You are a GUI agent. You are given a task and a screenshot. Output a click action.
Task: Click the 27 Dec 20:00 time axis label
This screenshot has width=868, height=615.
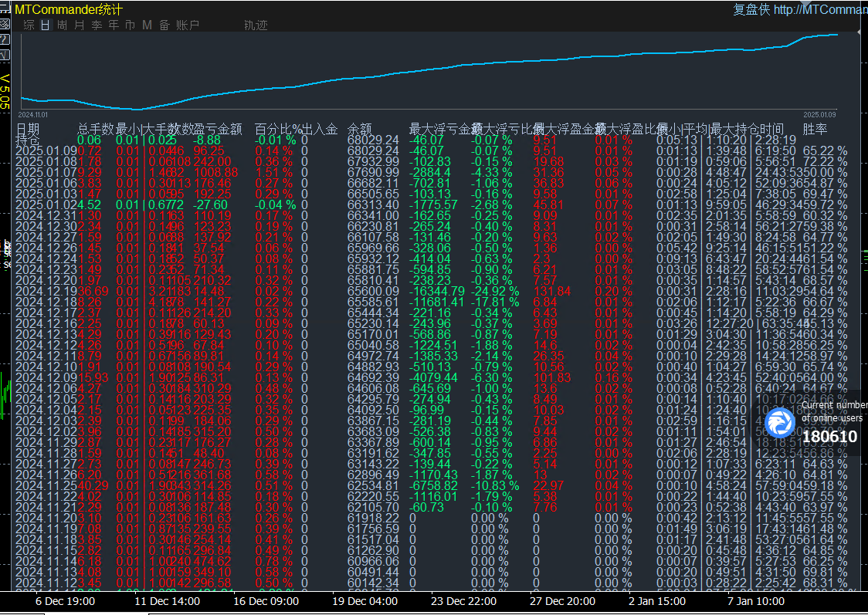pos(562,601)
